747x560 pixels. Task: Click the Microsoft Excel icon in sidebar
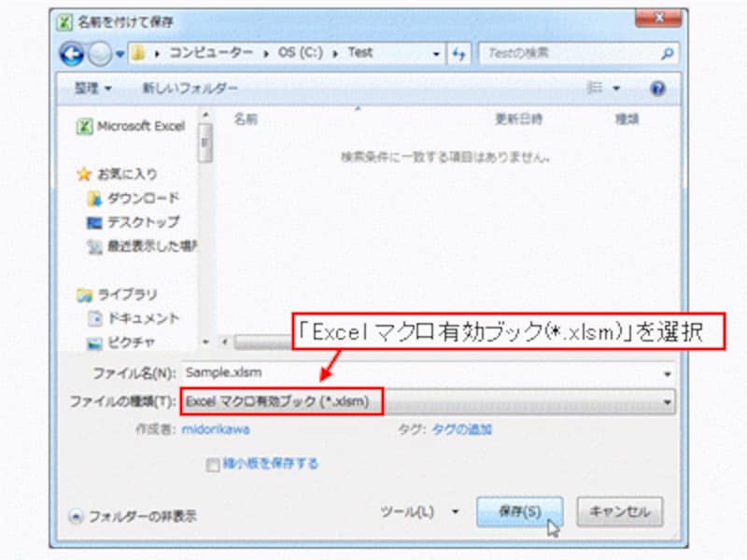tap(84, 127)
